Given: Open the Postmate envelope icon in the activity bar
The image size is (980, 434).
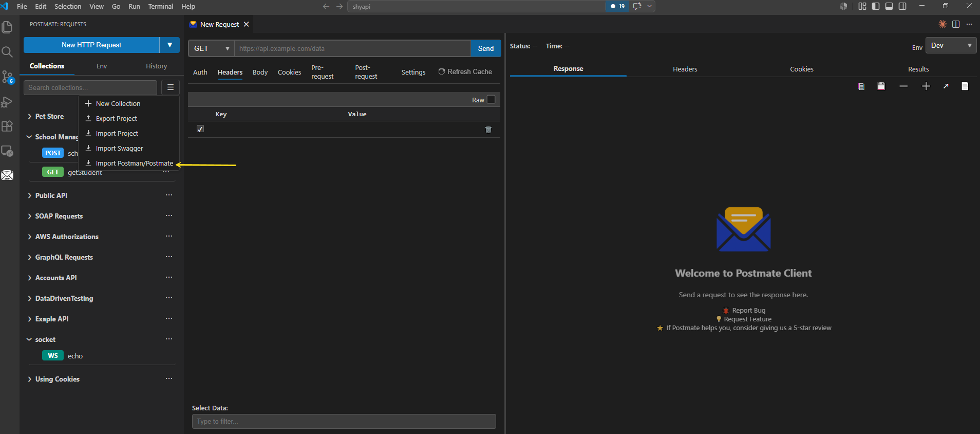Looking at the screenshot, I should point(7,175).
